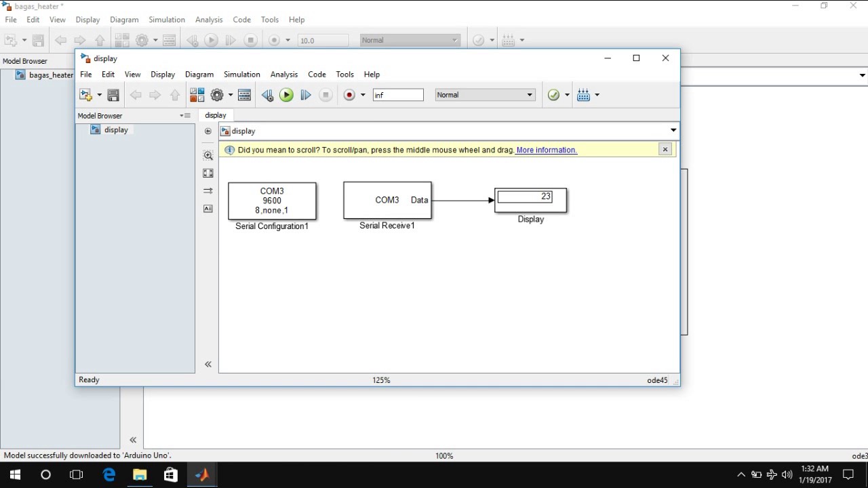Screen dimensions: 868x488
Task: Open Windows Start menu
Action: (x=15, y=474)
